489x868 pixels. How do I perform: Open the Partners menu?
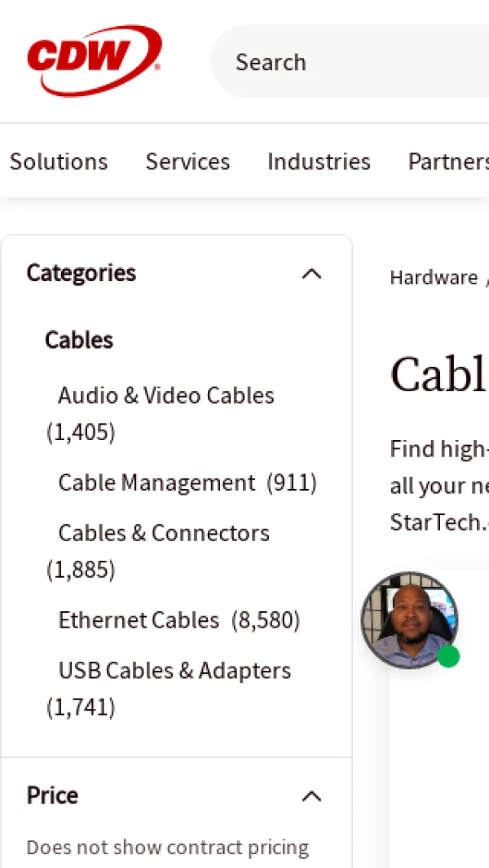pos(448,161)
